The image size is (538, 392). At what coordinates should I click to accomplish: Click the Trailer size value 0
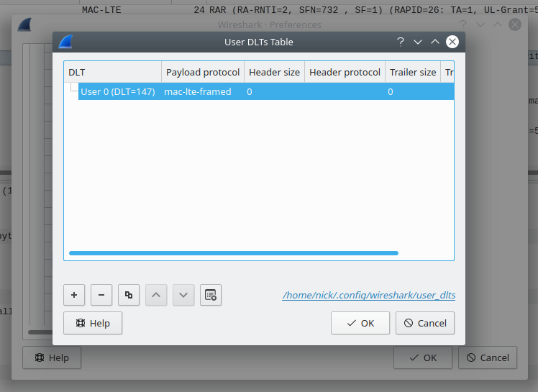[x=391, y=91]
